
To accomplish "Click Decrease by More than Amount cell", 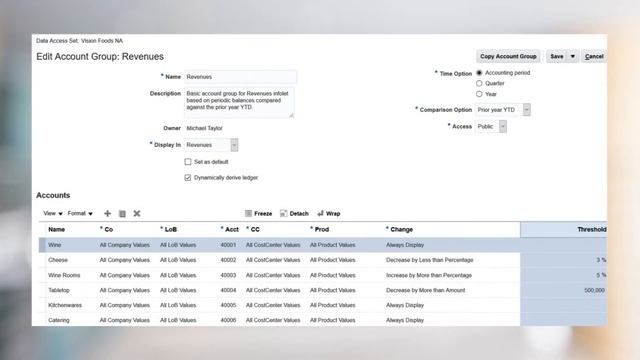I will [426, 290].
